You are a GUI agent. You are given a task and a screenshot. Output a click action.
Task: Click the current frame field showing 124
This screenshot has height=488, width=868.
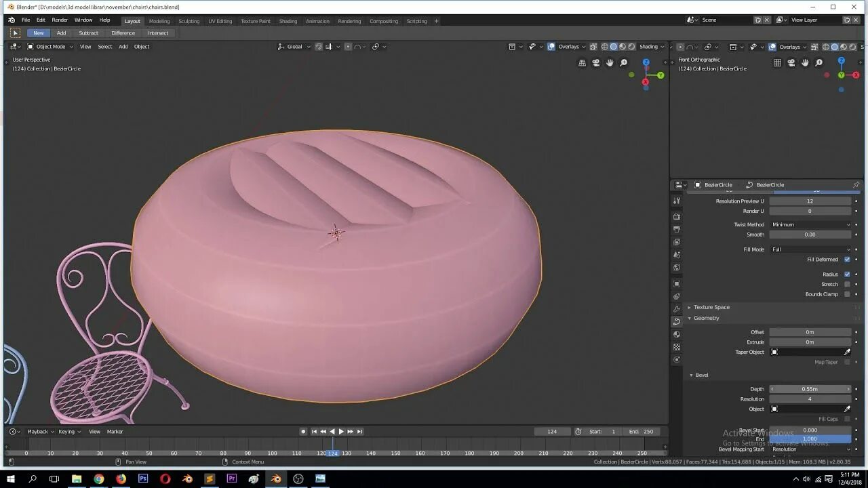tap(553, 431)
